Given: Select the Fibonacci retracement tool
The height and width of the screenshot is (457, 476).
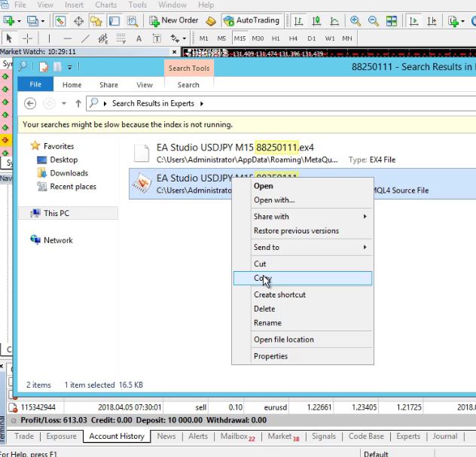Looking at the screenshot, I should pos(121,38).
